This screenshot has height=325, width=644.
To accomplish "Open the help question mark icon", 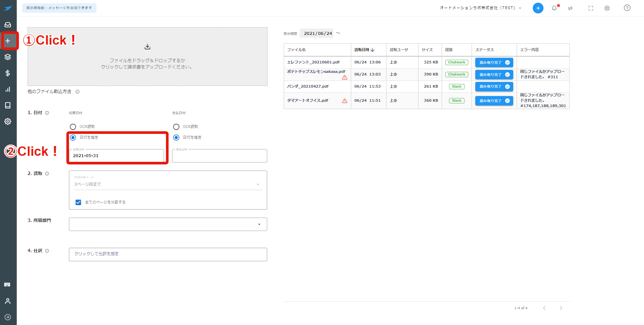I will pyautogui.click(x=627, y=8).
